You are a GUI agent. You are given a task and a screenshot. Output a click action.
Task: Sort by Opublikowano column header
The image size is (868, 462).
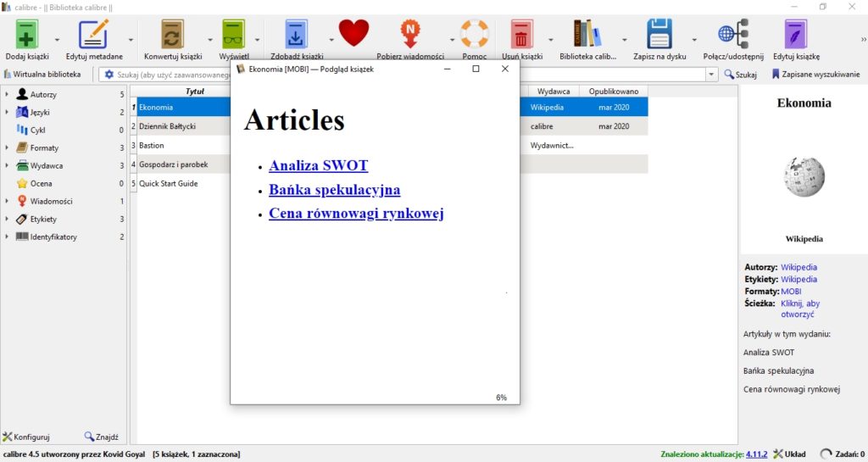click(614, 92)
